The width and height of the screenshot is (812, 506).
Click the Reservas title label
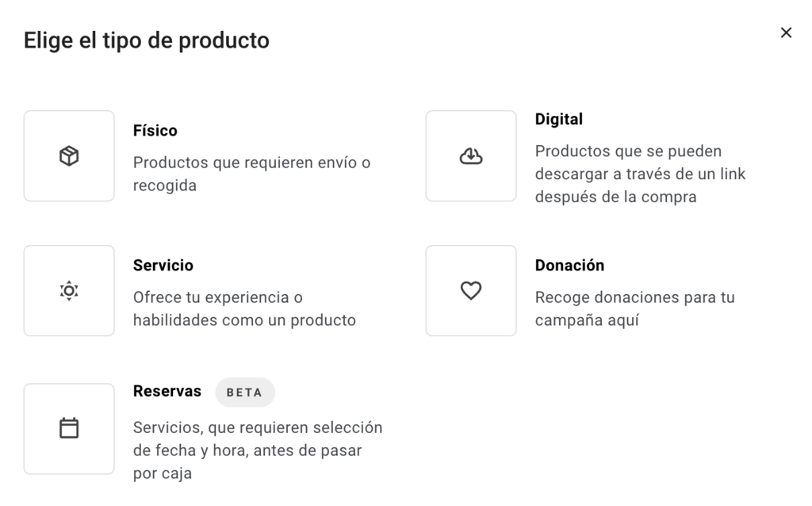pyautogui.click(x=167, y=390)
